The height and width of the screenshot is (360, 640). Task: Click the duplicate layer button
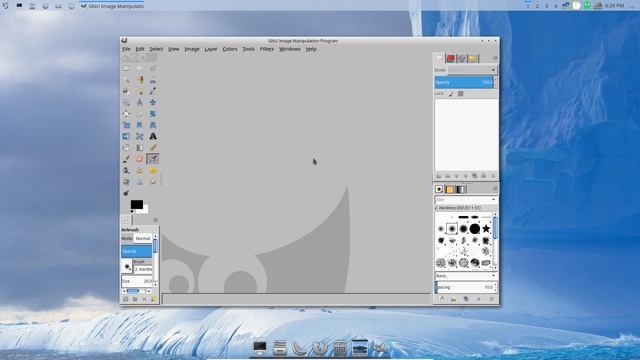[475, 176]
